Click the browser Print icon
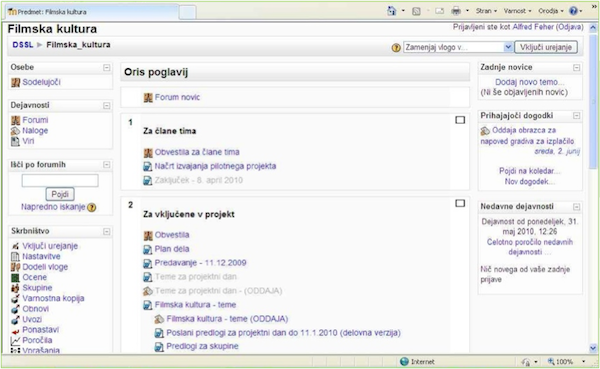The height and width of the screenshot is (369, 600). click(x=456, y=11)
